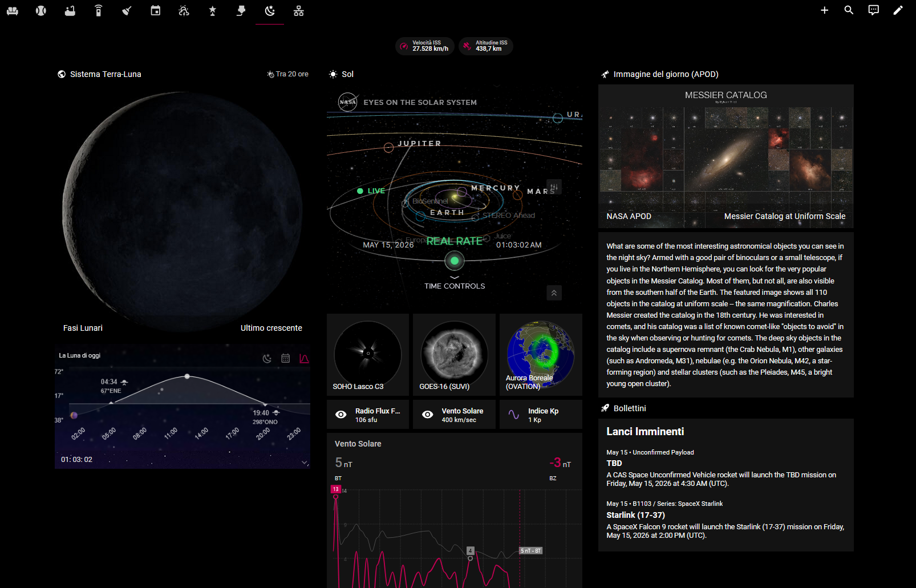Switch to moon phase view icon in Luna card
Viewport: 916px width, 588px height.
(267, 359)
